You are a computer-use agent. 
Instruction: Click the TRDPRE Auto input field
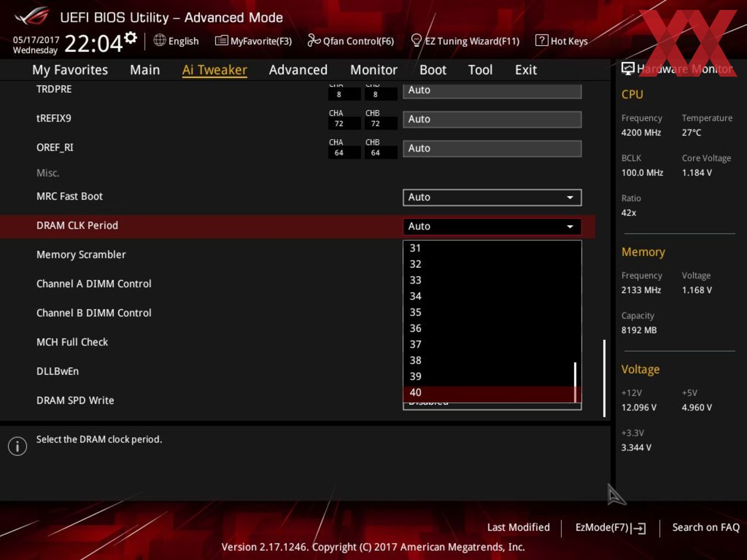tap(492, 90)
